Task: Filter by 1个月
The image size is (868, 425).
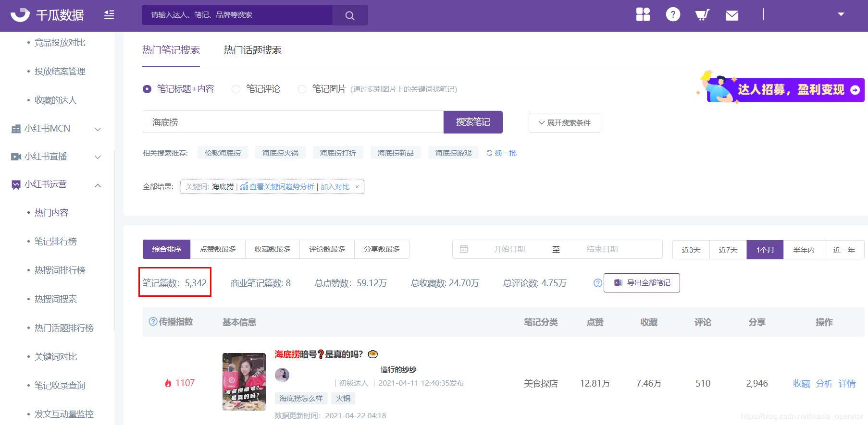Action: [x=765, y=250]
